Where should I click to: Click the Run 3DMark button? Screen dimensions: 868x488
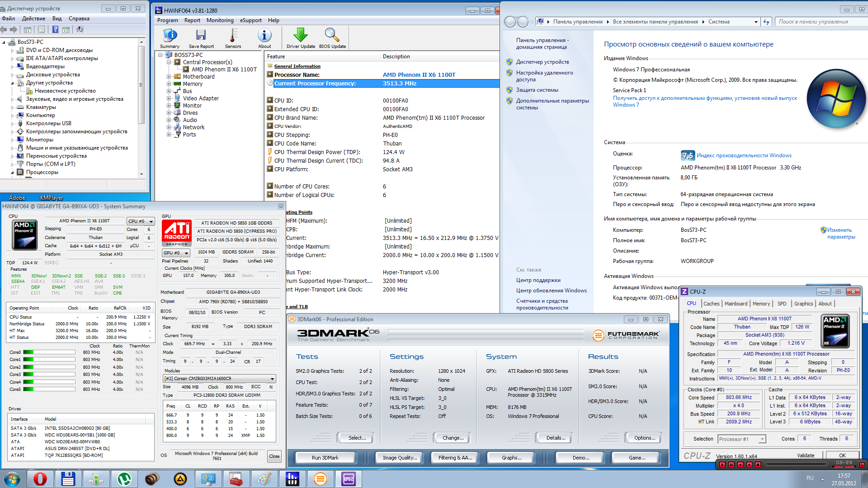point(325,458)
